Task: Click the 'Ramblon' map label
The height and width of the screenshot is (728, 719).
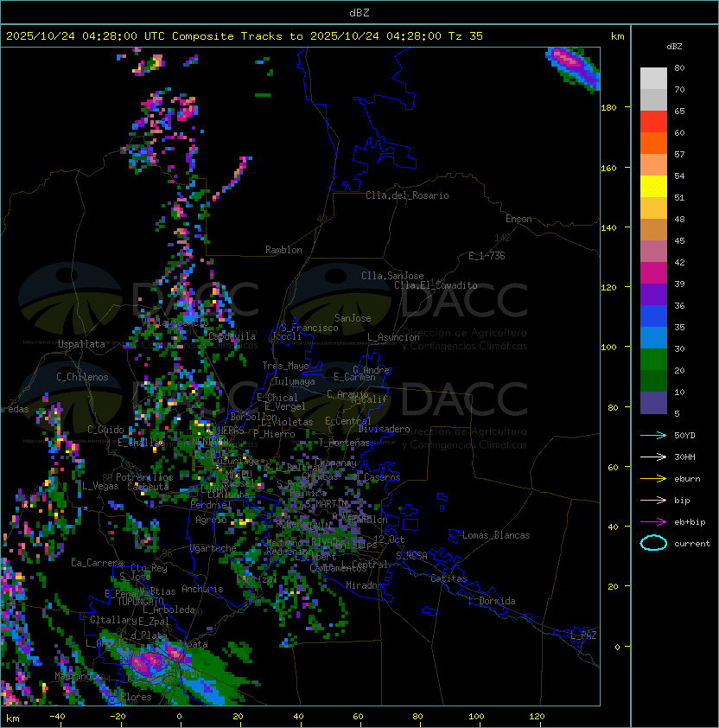Action: coord(283,250)
